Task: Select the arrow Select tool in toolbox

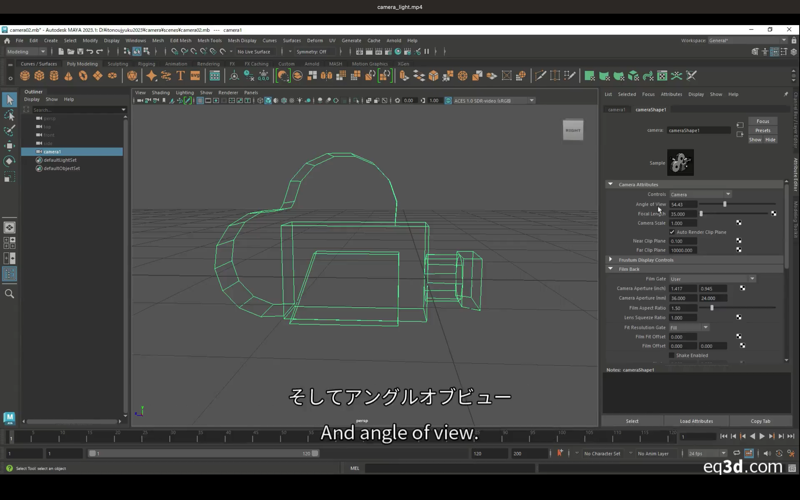Action: pos(9,100)
